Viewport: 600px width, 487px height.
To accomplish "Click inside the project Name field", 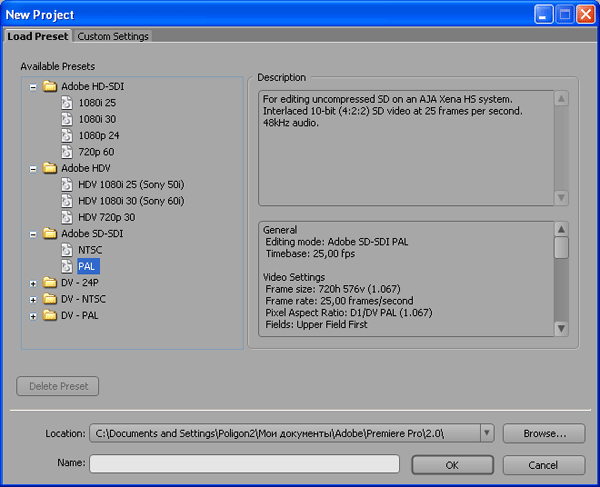I will (x=244, y=464).
